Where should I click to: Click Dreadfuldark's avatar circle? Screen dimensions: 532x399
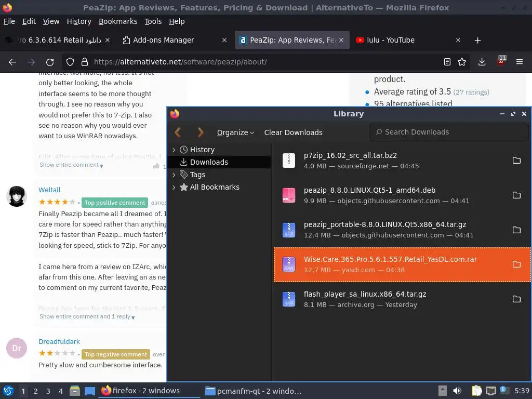point(17,348)
